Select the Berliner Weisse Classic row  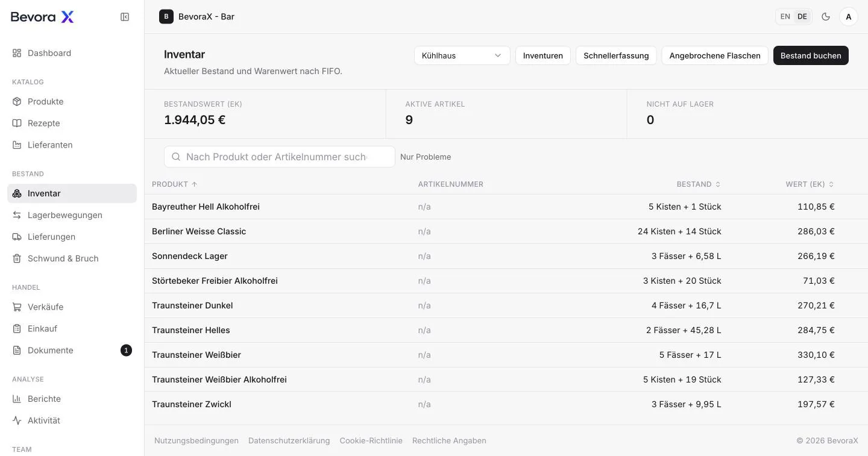coord(506,231)
